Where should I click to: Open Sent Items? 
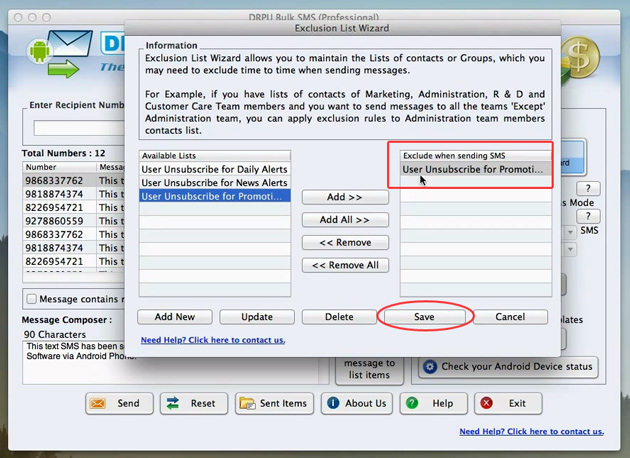[274, 403]
